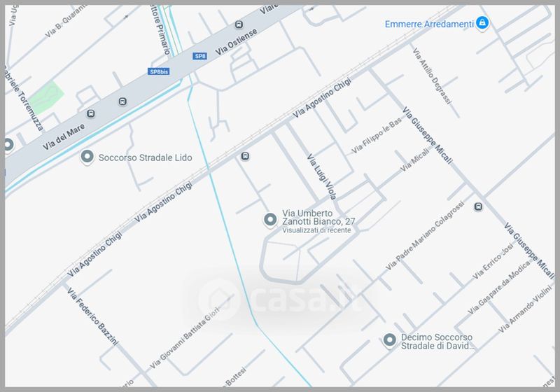The width and height of the screenshot is (560, 392).
Task: Open Decimo Soccorso Stradale di David label
Action: pos(438,342)
